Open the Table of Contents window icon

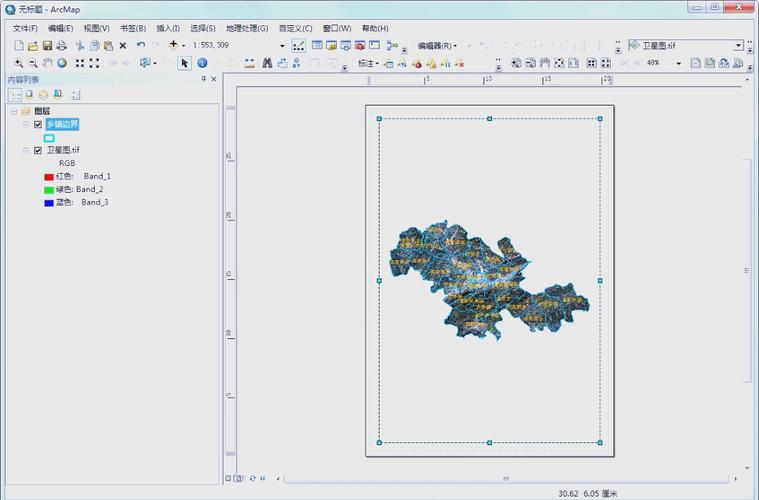tap(317, 45)
